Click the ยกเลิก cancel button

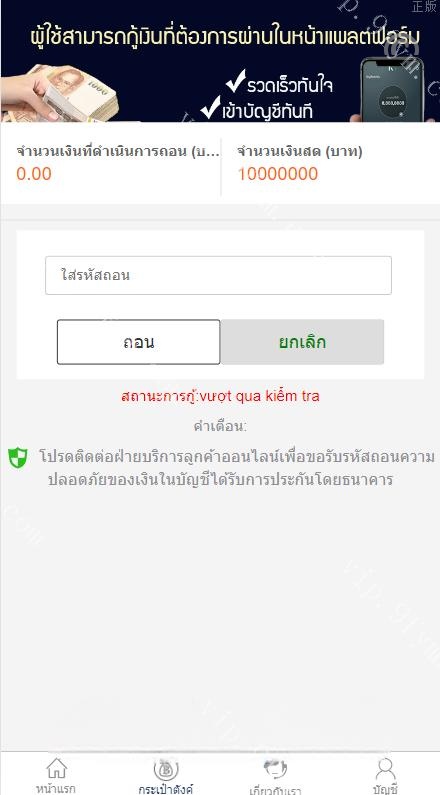[302, 342]
